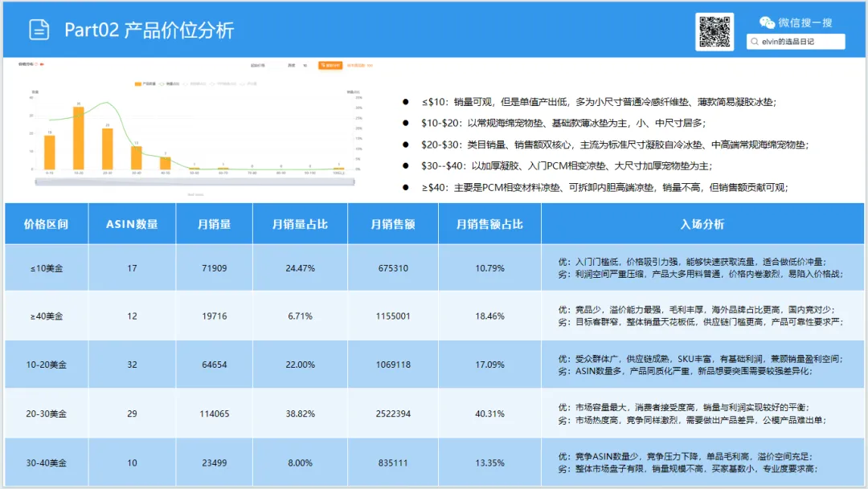Click the 10-20美金 row label

pyautogui.click(x=47, y=365)
